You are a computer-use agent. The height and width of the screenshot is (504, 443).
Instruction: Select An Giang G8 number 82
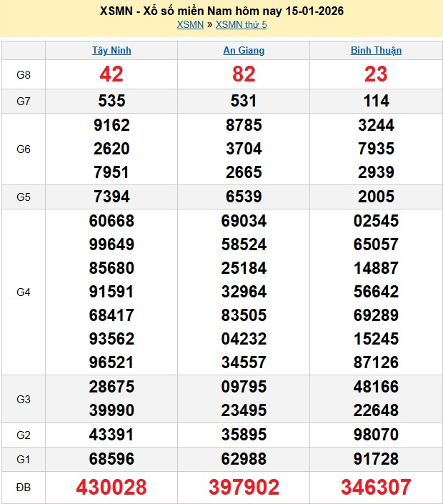pos(244,74)
